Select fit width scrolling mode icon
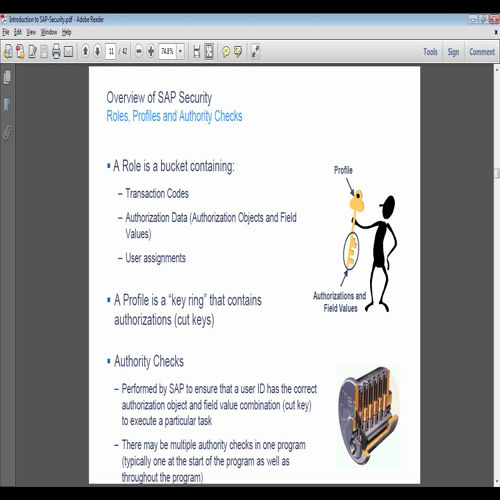 pos(197,52)
